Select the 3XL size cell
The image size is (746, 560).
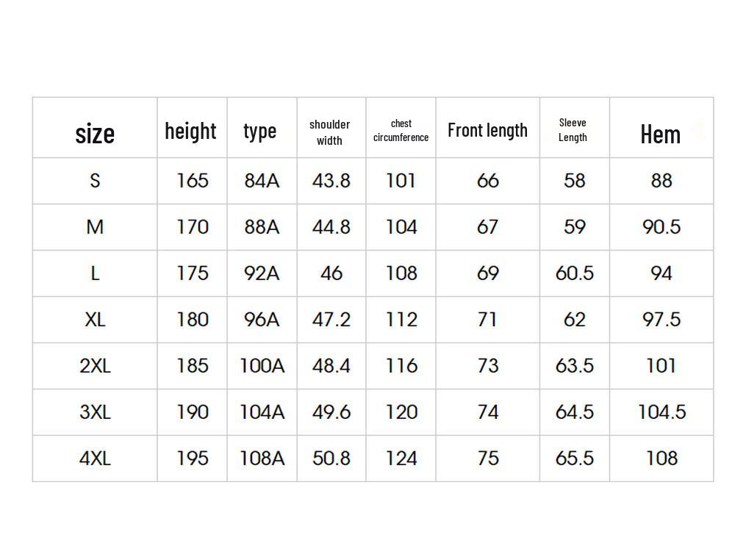(95, 412)
